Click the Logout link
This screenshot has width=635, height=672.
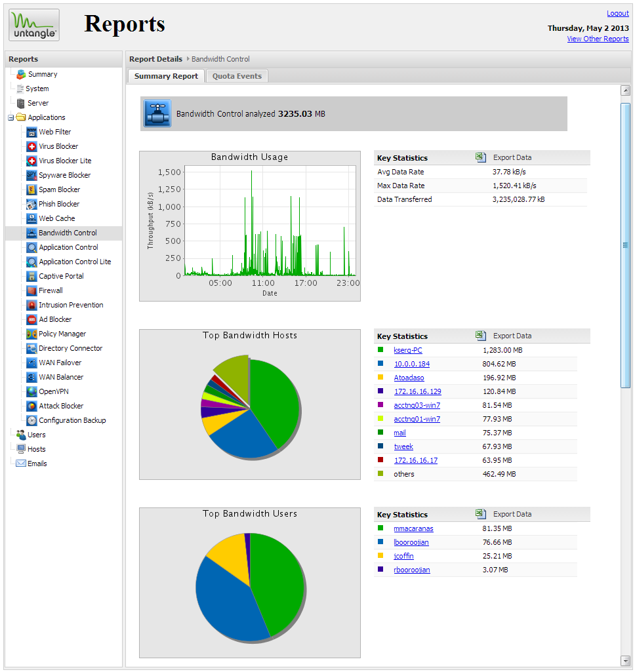pos(618,13)
